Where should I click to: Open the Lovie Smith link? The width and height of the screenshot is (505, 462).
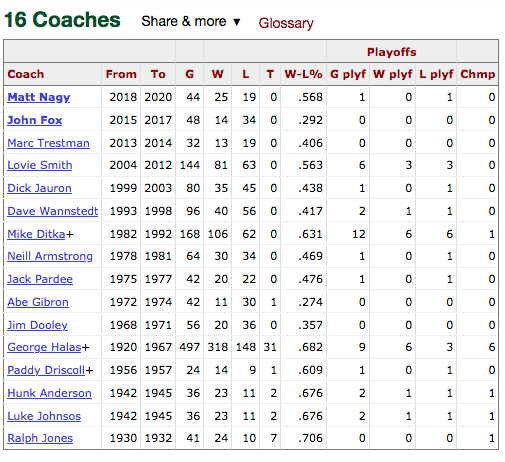tap(40, 165)
